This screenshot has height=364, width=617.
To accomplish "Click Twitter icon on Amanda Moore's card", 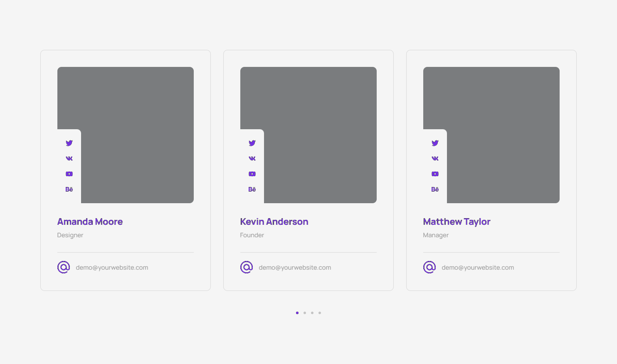I will (69, 143).
